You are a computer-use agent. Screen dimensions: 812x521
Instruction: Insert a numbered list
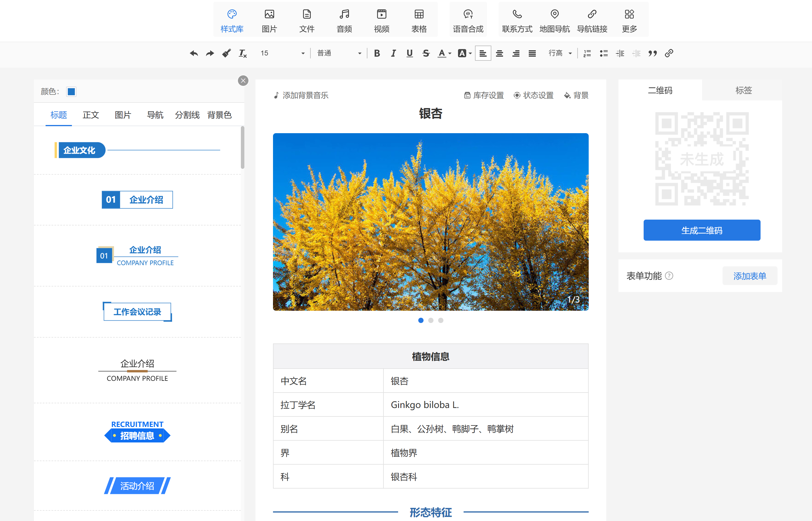pyautogui.click(x=587, y=53)
